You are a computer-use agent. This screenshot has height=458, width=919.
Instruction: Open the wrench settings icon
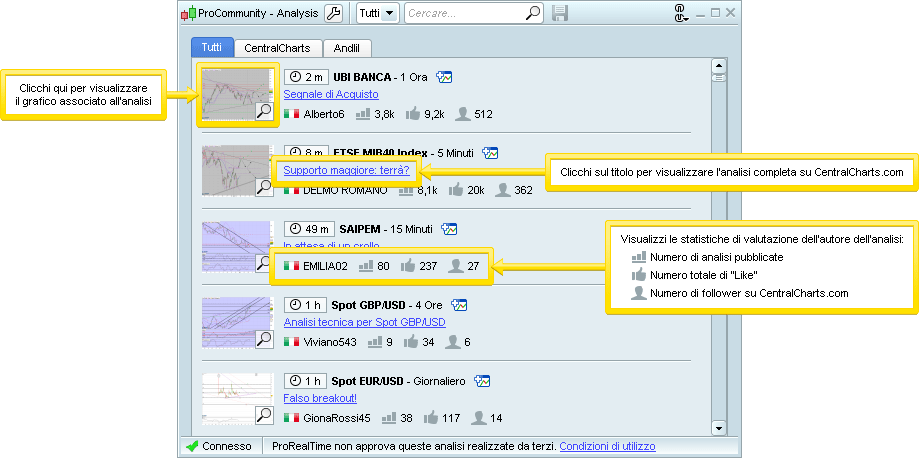click(x=334, y=14)
